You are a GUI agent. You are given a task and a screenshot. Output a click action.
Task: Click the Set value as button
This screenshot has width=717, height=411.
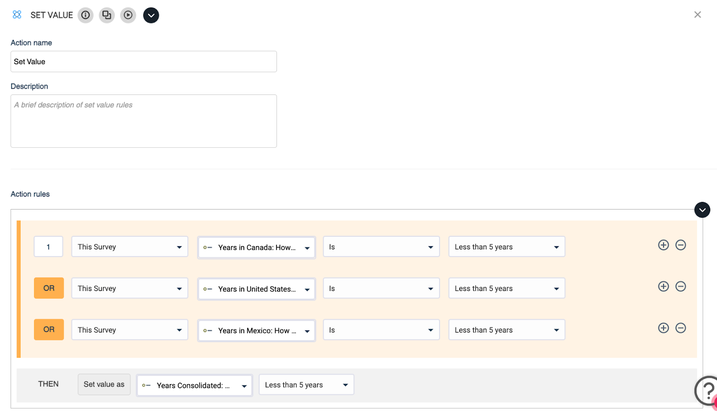click(x=104, y=384)
